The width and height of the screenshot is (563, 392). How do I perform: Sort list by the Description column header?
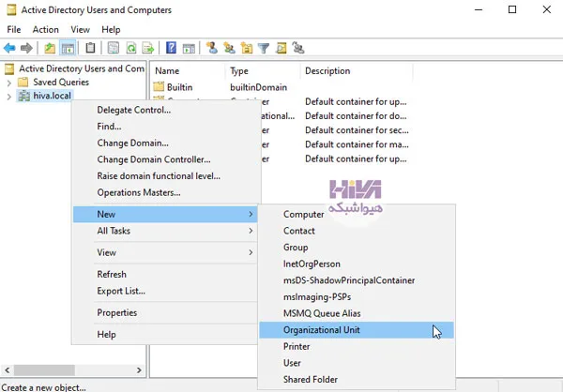click(357, 71)
